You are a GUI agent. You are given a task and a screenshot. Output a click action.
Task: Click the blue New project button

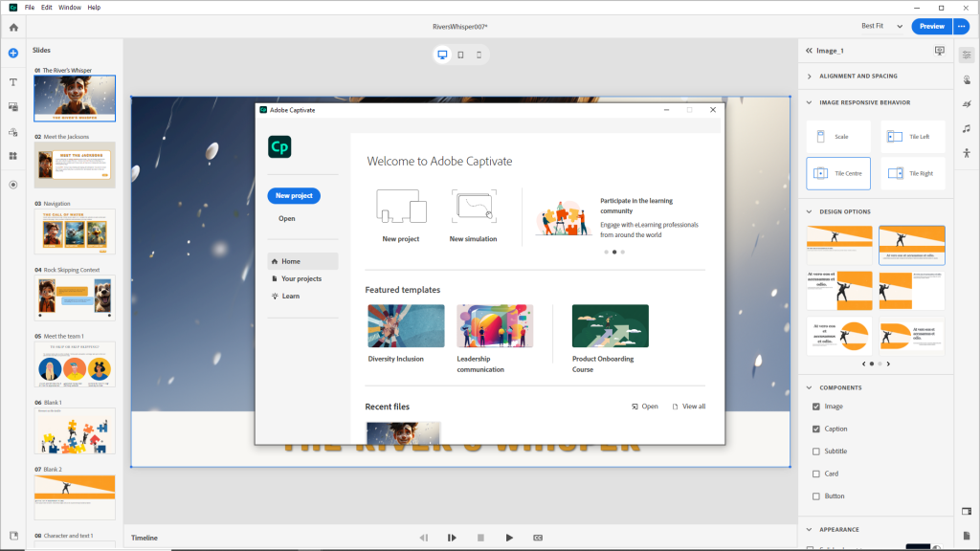294,195
